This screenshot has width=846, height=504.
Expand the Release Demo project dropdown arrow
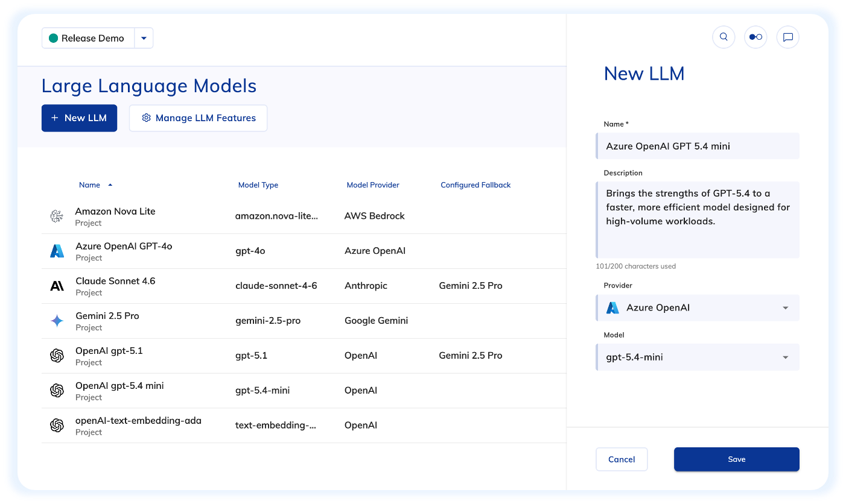[x=144, y=38]
